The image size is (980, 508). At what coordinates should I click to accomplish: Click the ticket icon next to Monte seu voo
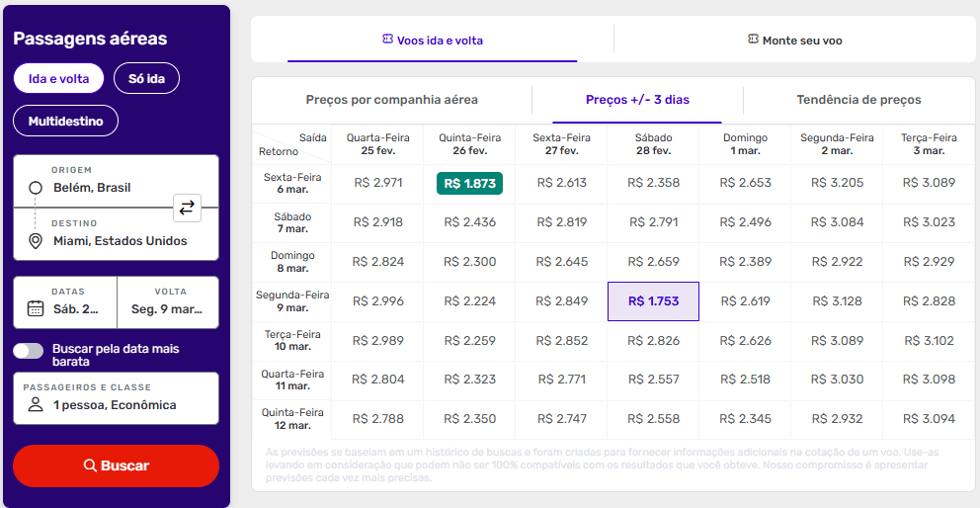coord(753,40)
